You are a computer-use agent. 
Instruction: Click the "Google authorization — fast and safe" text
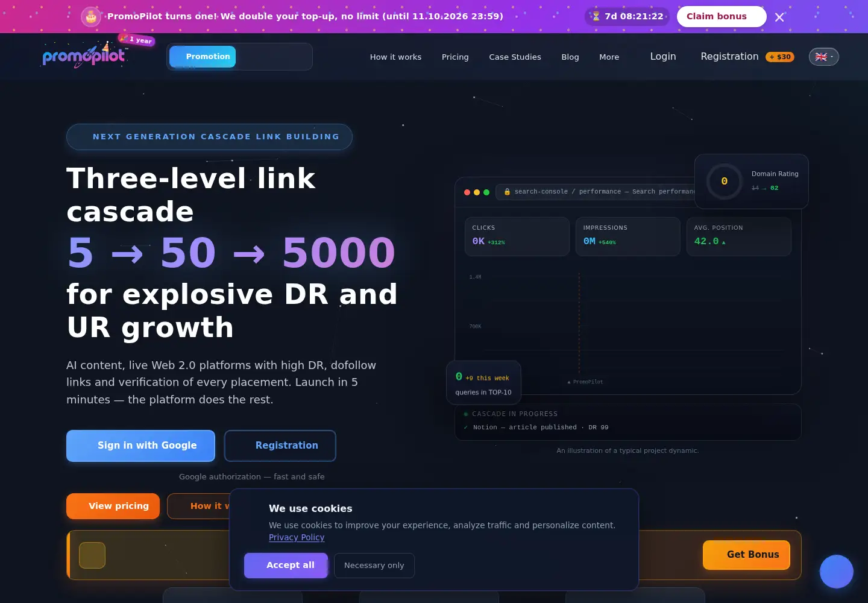point(252,477)
